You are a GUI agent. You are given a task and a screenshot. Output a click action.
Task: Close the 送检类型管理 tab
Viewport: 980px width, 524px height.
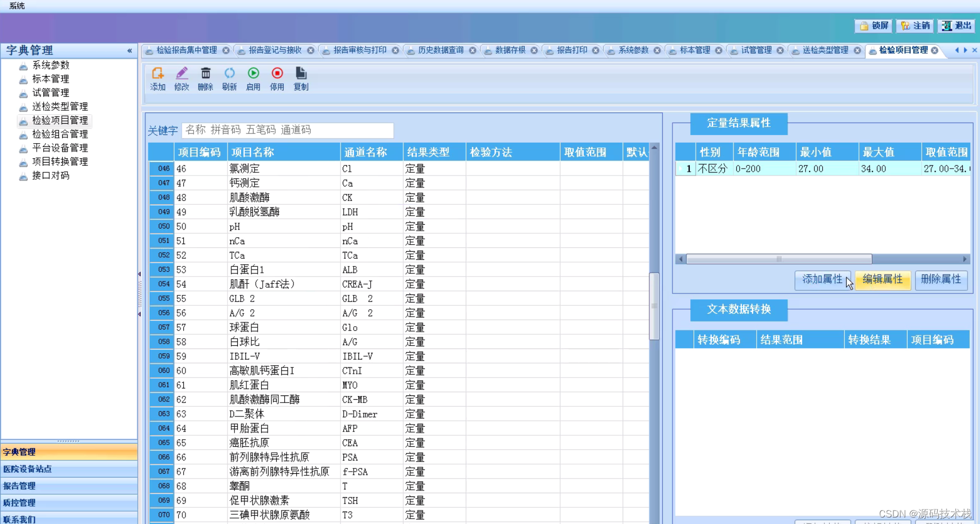857,50
